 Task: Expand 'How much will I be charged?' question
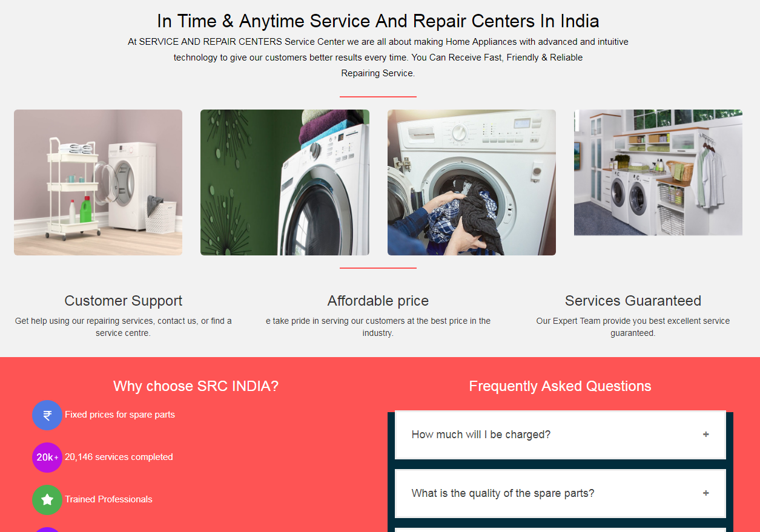[x=560, y=435]
